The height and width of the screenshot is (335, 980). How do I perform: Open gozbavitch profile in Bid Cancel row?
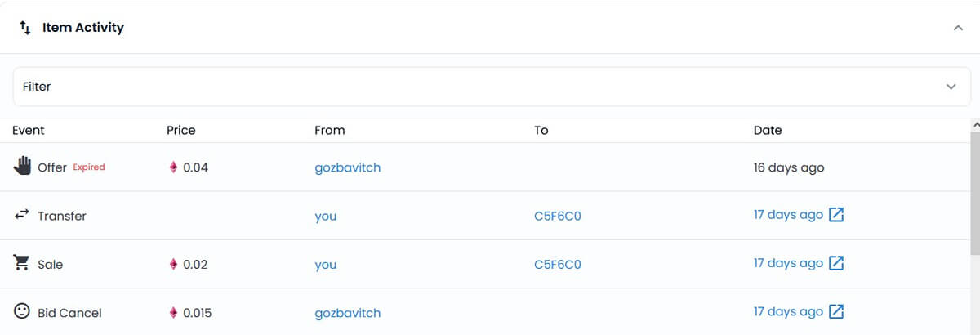347,313
